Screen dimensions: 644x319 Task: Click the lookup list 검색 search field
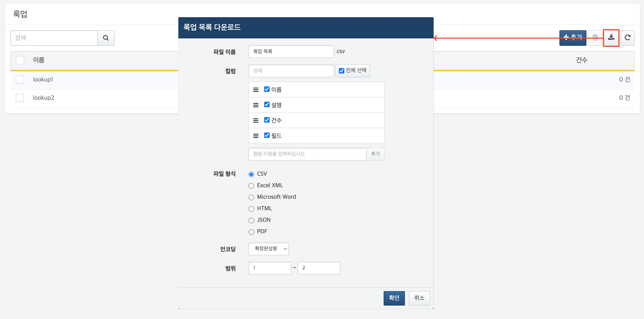(x=54, y=38)
